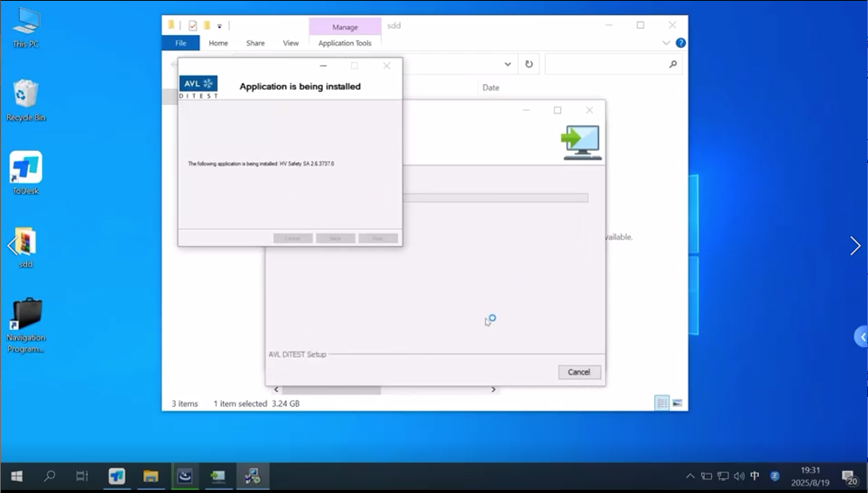Refresh the Explorer folder view
Image resolution: width=868 pixels, height=493 pixels.
(x=528, y=64)
